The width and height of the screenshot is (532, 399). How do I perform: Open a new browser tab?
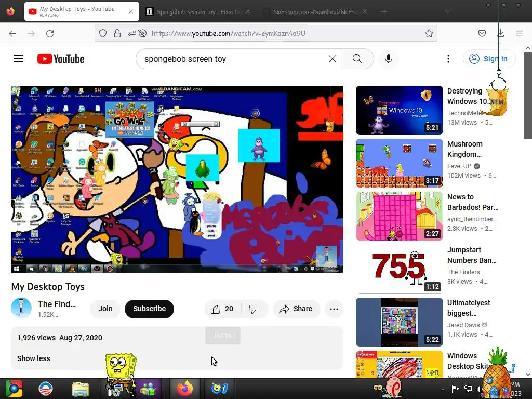384,12
